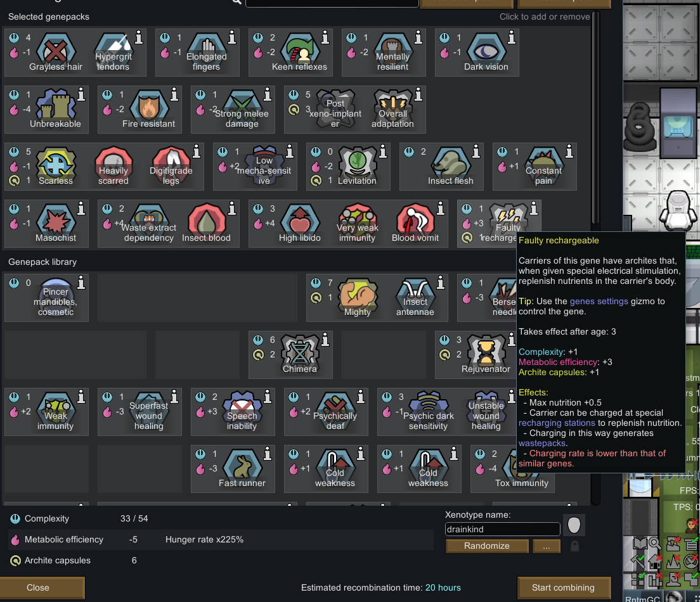This screenshot has width=700, height=602.
Task: Click the Close button
Action: (x=41, y=587)
